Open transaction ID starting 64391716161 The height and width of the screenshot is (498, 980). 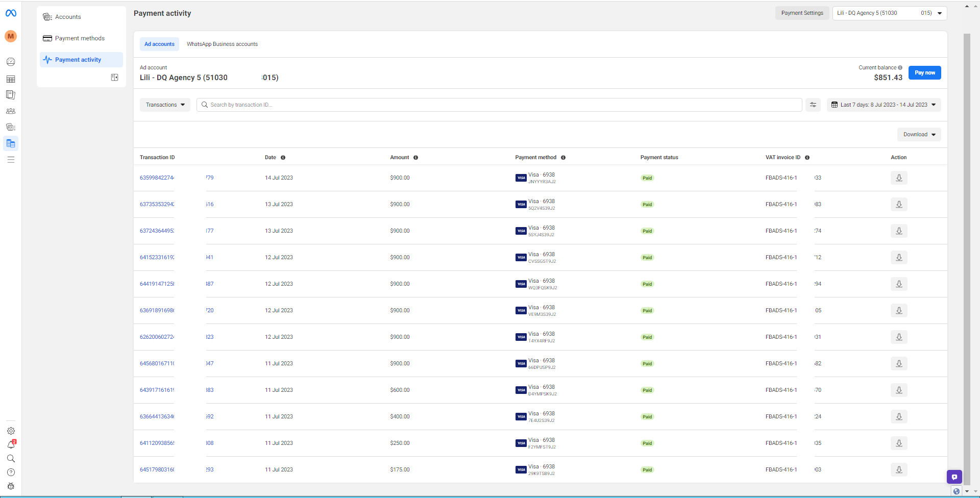(177, 390)
